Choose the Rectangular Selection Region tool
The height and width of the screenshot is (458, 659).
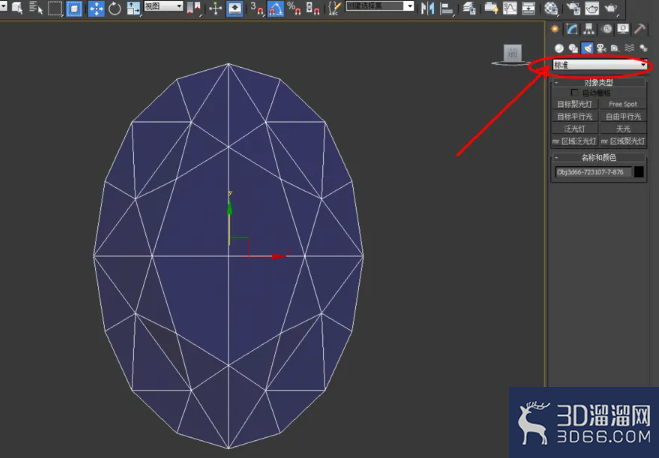(x=55, y=8)
